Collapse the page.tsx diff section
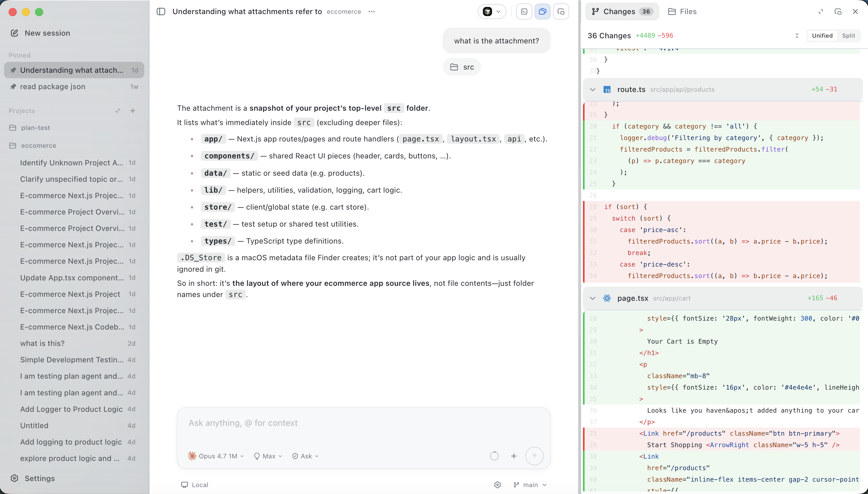This screenshot has width=868, height=494. [x=592, y=298]
